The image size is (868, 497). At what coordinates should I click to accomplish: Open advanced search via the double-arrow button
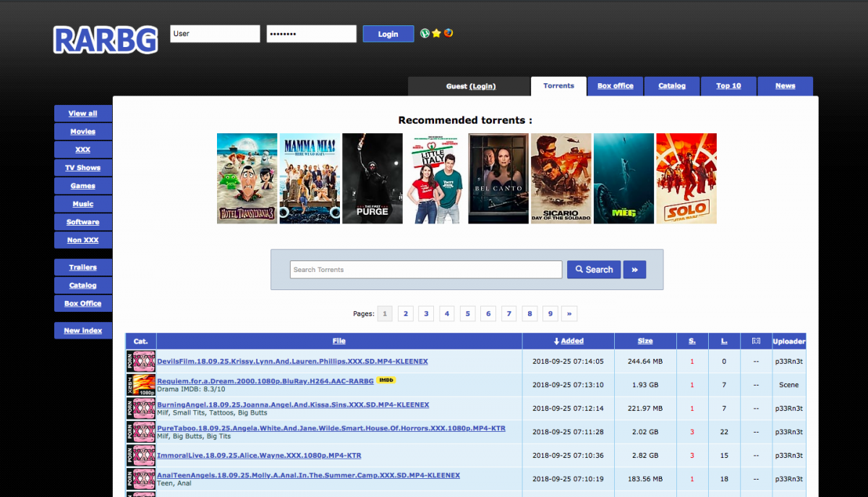point(634,269)
